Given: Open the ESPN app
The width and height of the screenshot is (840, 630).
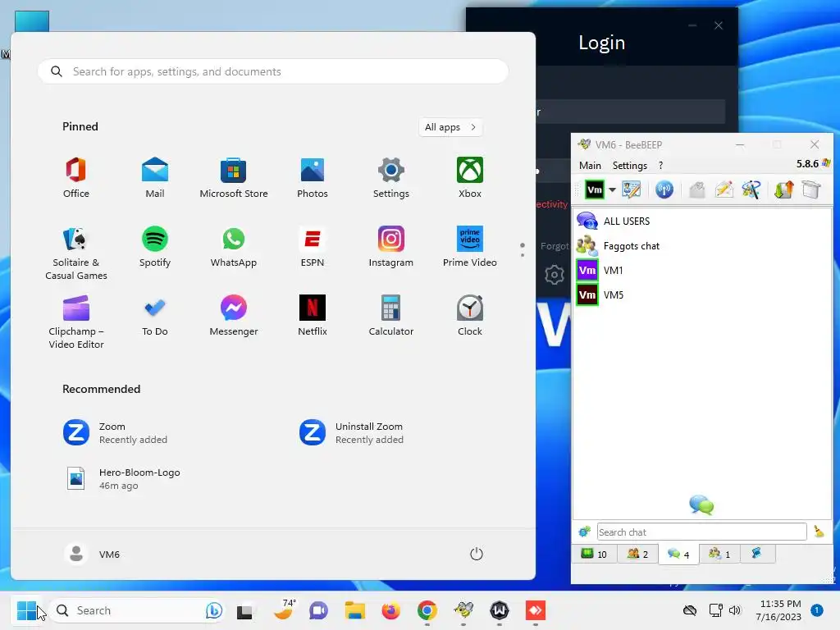Looking at the screenshot, I should click(x=313, y=248).
